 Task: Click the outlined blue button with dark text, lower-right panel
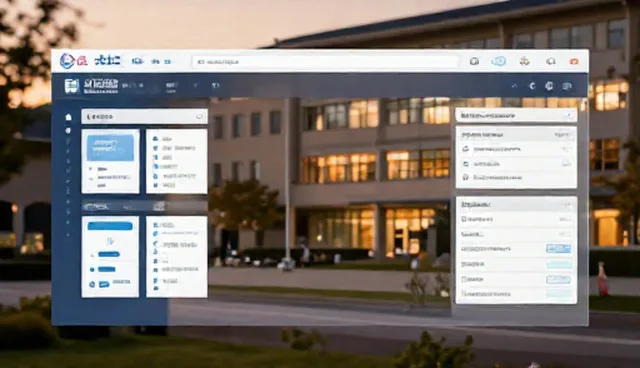tap(558, 279)
